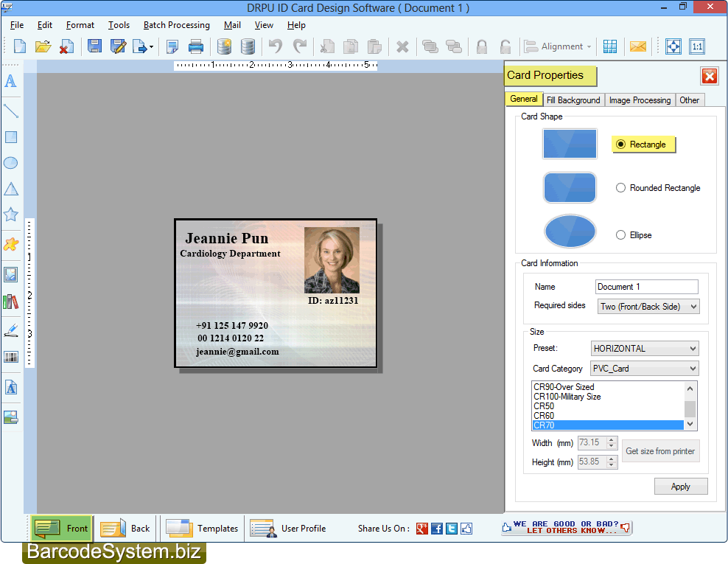Switch to the Image Processing tab
This screenshot has height=564, width=728.
640,100
